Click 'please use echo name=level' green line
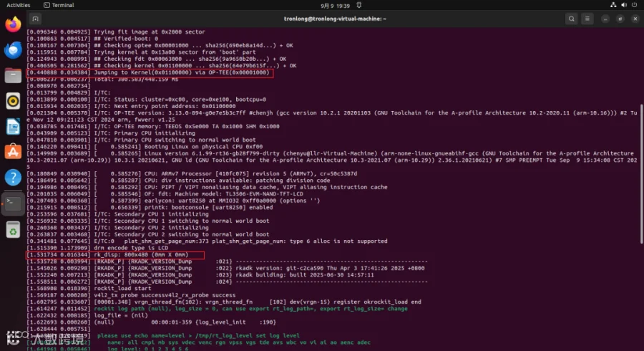The height and width of the screenshot is (351, 644). [198, 335]
